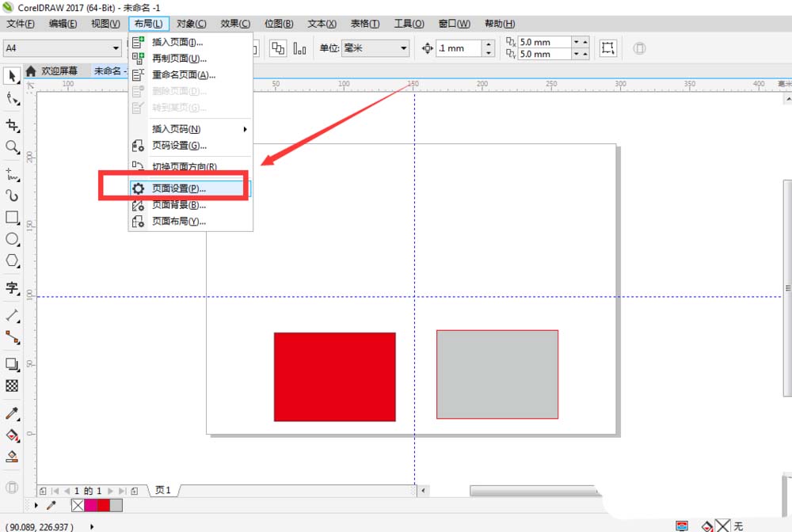Click the nudge distance 1 mm field
The image size is (792, 532).
pyautogui.click(x=459, y=48)
